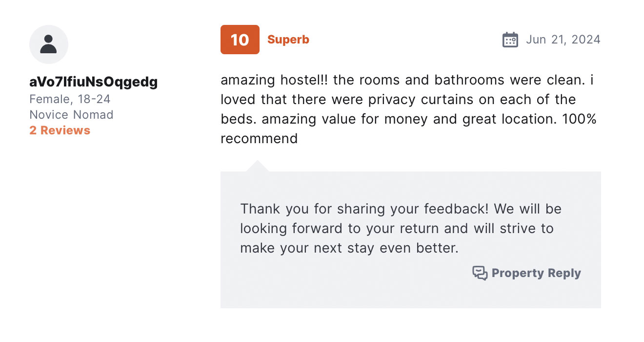Click the Novice Nomad traveler status
The image size is (644, 342).
tap(71, 115)
